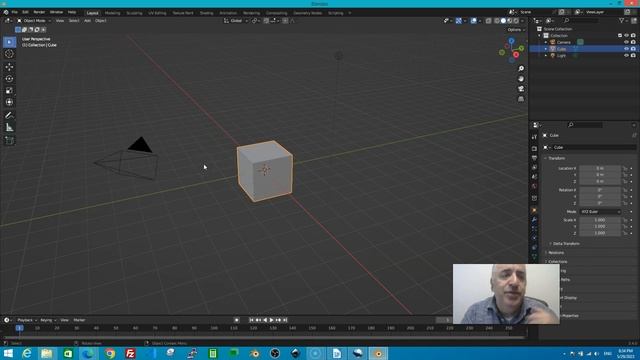Open the Render menu
This screenshot has width=640, height=360.
point(39,12)
